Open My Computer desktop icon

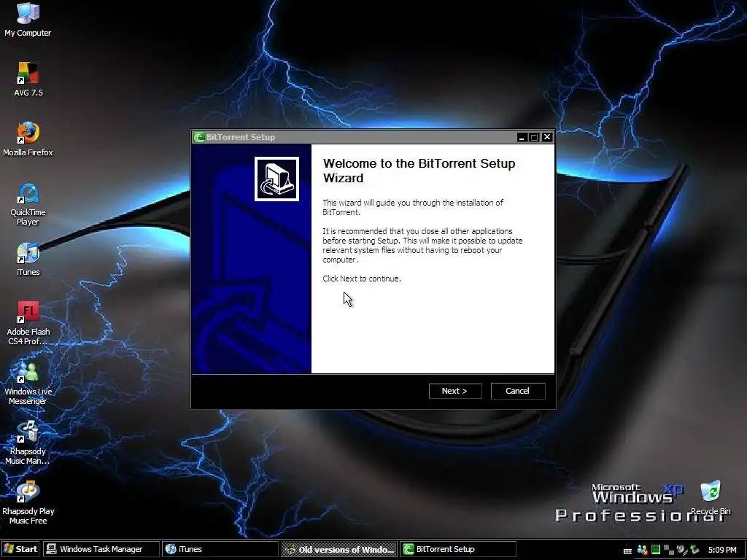click(x=28, y=20)
